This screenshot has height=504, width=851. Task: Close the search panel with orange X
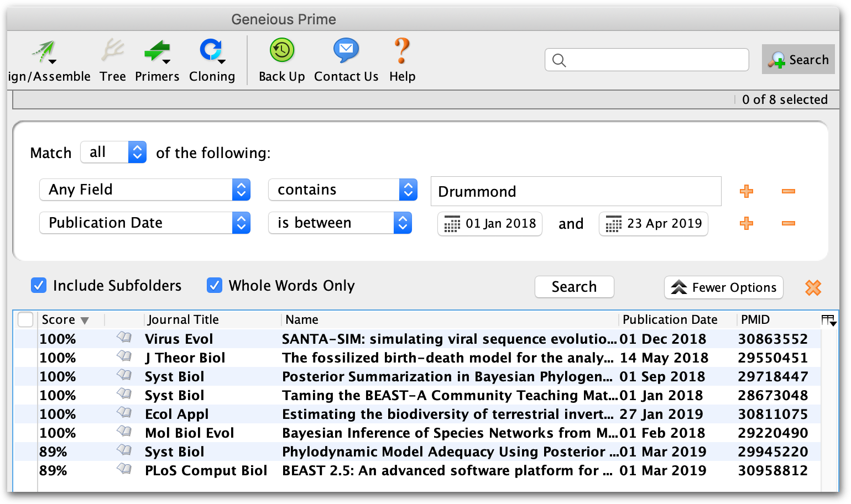813,287
